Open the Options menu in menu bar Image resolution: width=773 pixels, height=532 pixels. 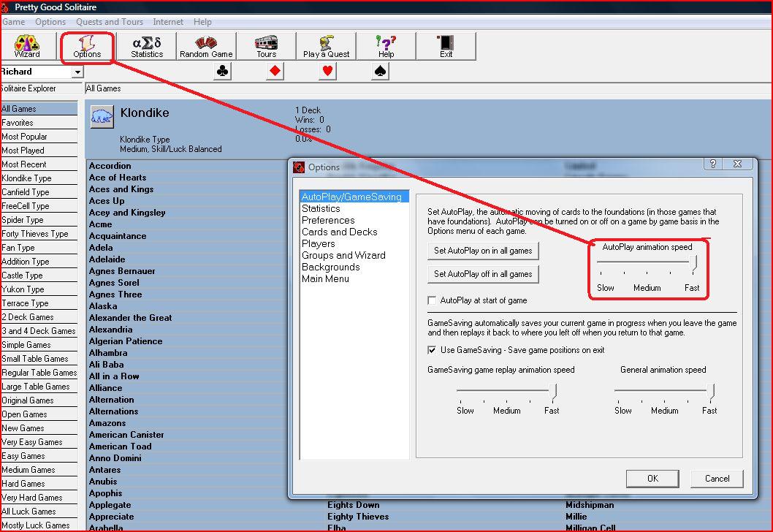50,22
